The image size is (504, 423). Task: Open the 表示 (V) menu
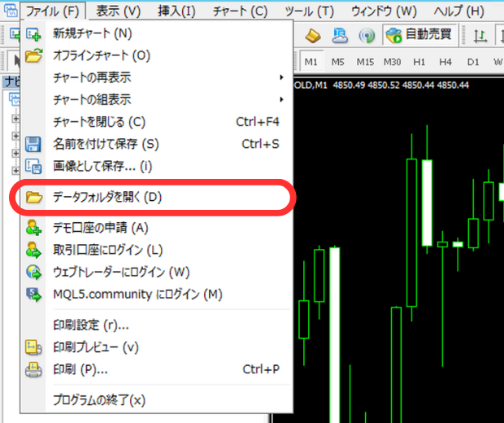tap(118, 11)
